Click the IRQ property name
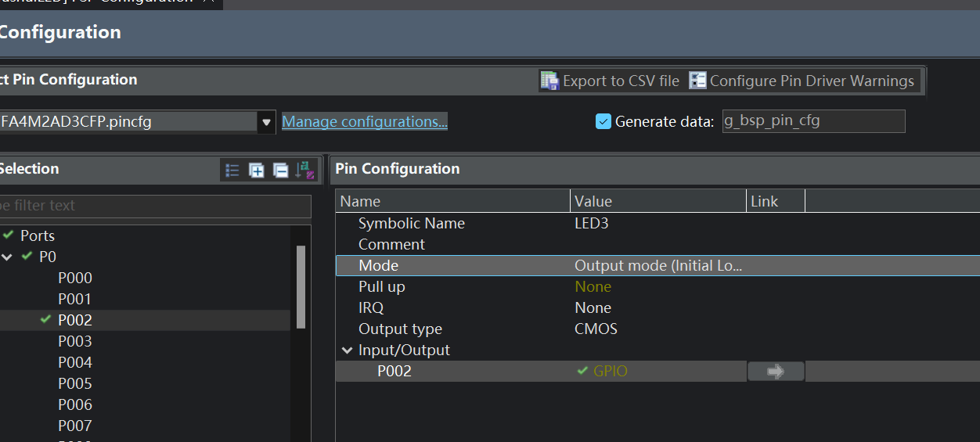Image resolution: width=980 pixels, height=442 pixels. point(371,307)
